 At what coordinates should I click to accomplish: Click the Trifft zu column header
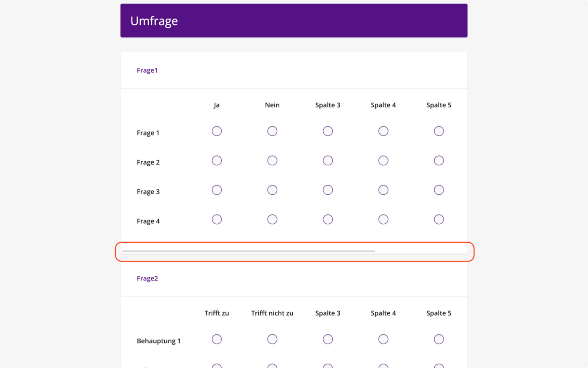(x=217, y=313)
